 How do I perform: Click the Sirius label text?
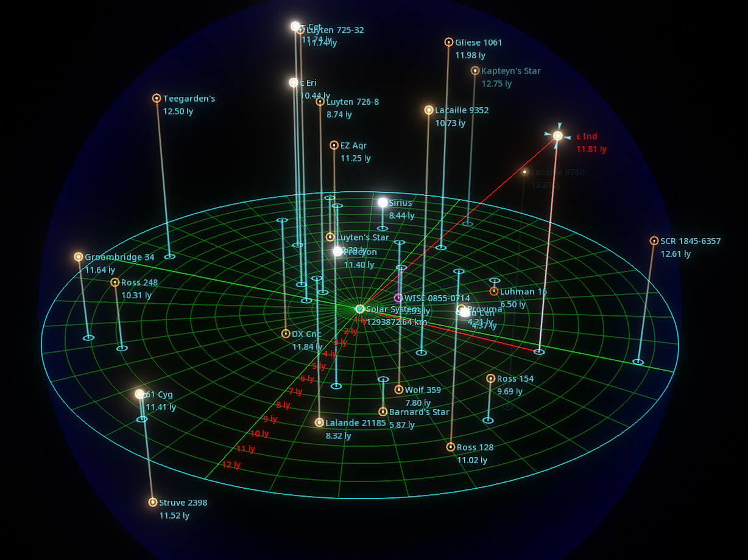(x=401, y=203)
